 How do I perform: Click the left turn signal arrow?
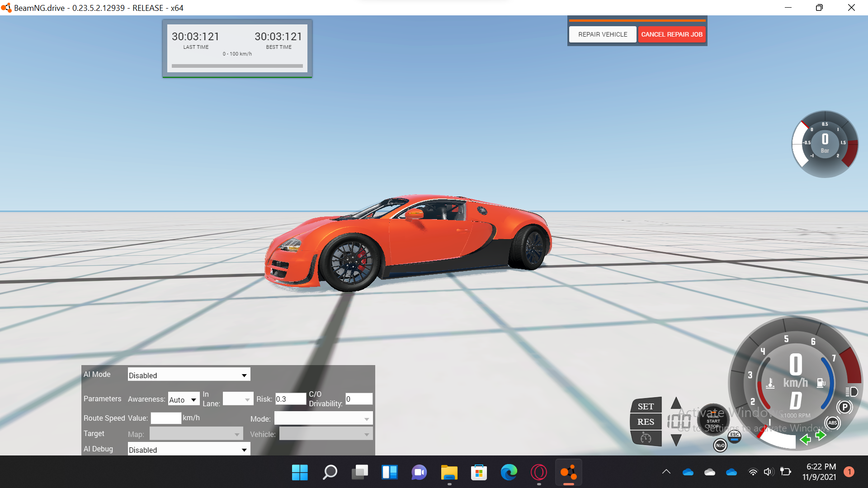(805, 439)
